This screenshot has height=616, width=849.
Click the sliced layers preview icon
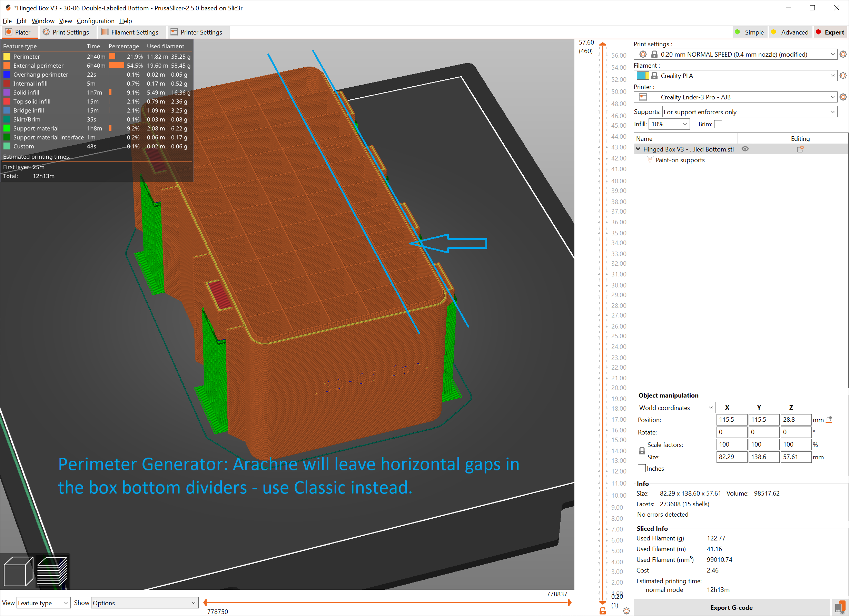coord(52,571)
